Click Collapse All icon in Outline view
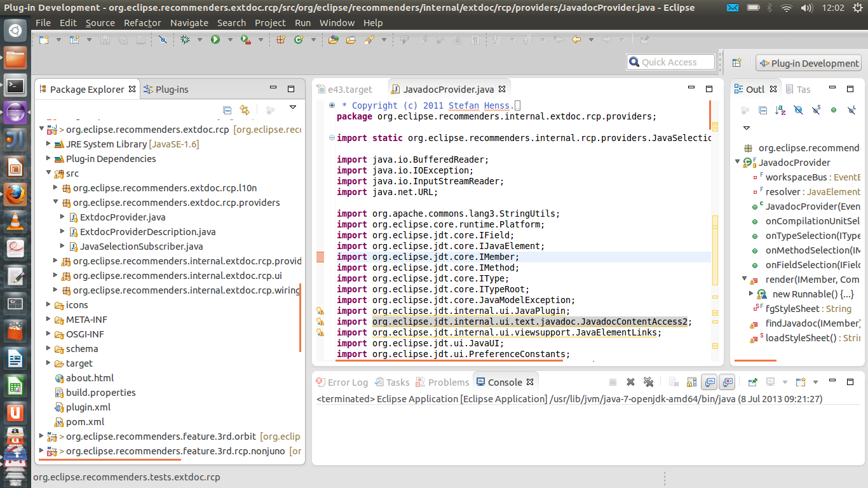This screenshot has height=488, width=868. coord(763,110)
